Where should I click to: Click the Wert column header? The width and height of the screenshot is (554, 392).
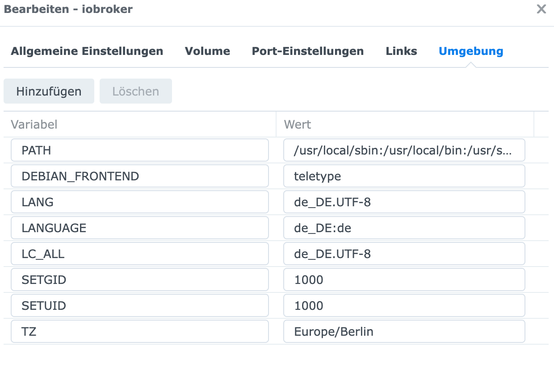(405, 124)
